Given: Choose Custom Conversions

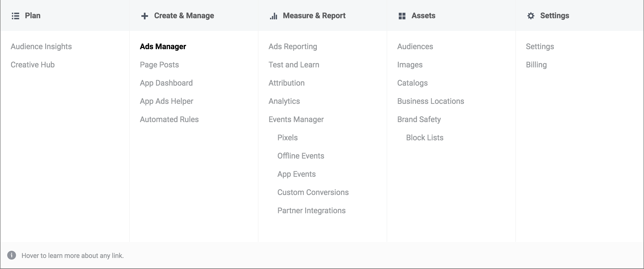Looking at the screenshot, I should tap(313, 192).
